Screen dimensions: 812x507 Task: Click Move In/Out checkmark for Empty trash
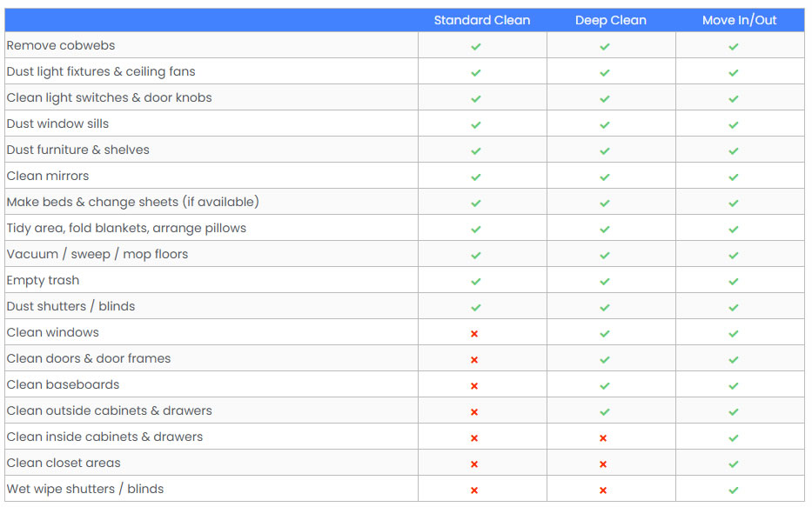pyautogui.click(x=734, y=282)
